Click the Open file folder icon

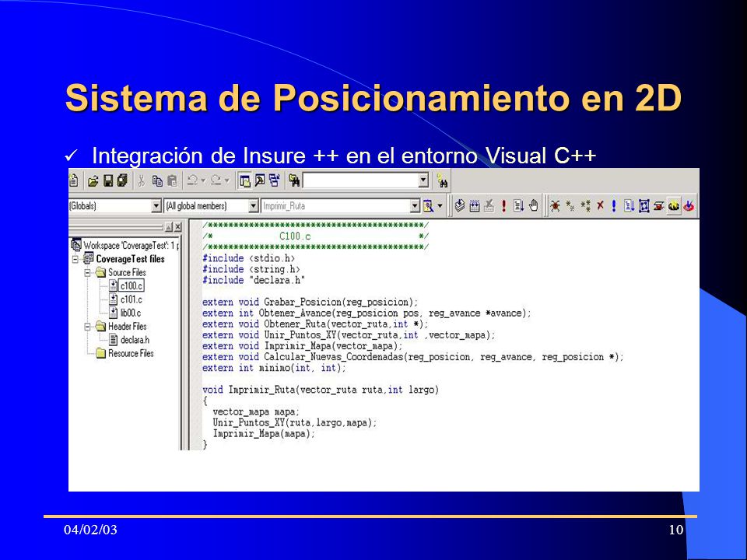tap(93, 181)
